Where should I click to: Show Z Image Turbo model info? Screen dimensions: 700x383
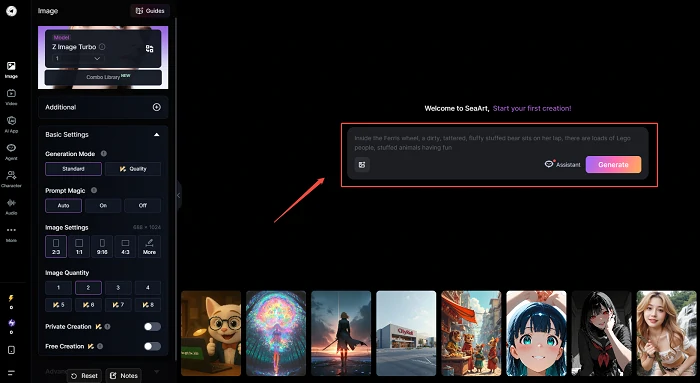pos(102,46)
